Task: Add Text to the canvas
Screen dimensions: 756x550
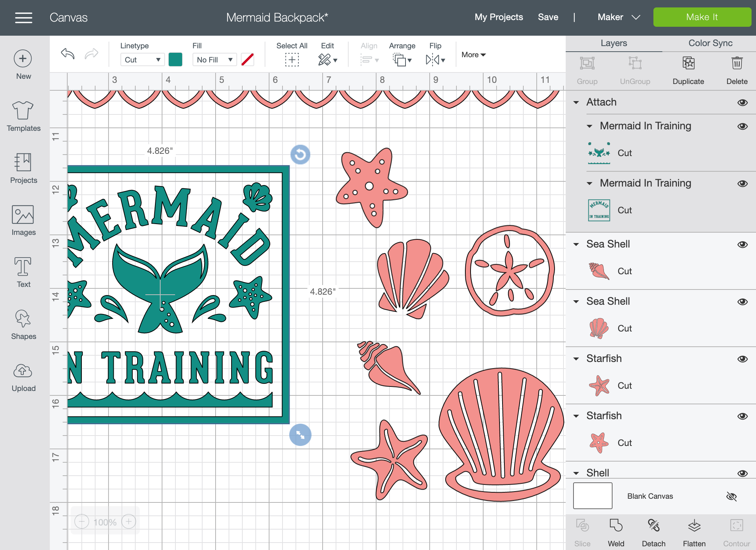Action: pos(23,272)
